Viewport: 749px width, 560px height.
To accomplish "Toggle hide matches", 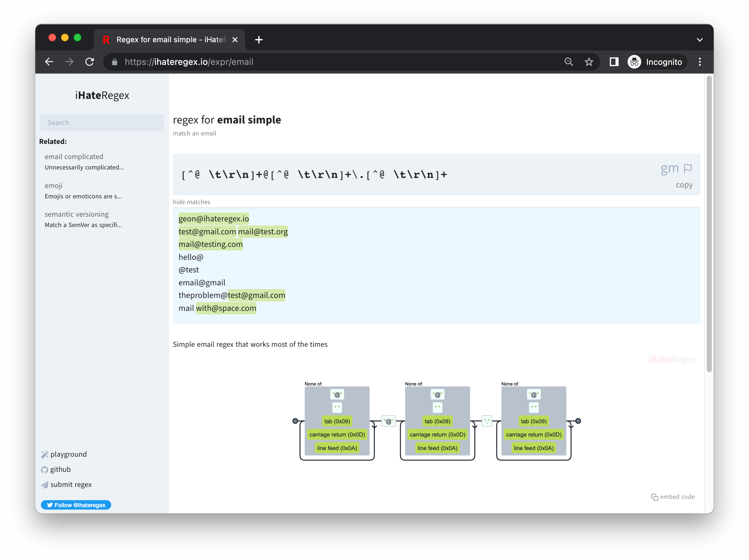I will (191, 202).
